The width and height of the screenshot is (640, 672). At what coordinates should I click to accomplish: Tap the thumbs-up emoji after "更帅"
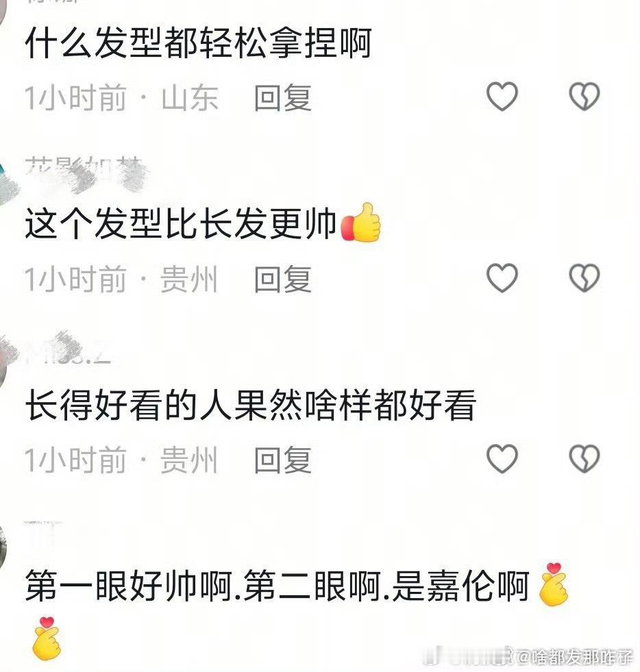pos(360,223)
